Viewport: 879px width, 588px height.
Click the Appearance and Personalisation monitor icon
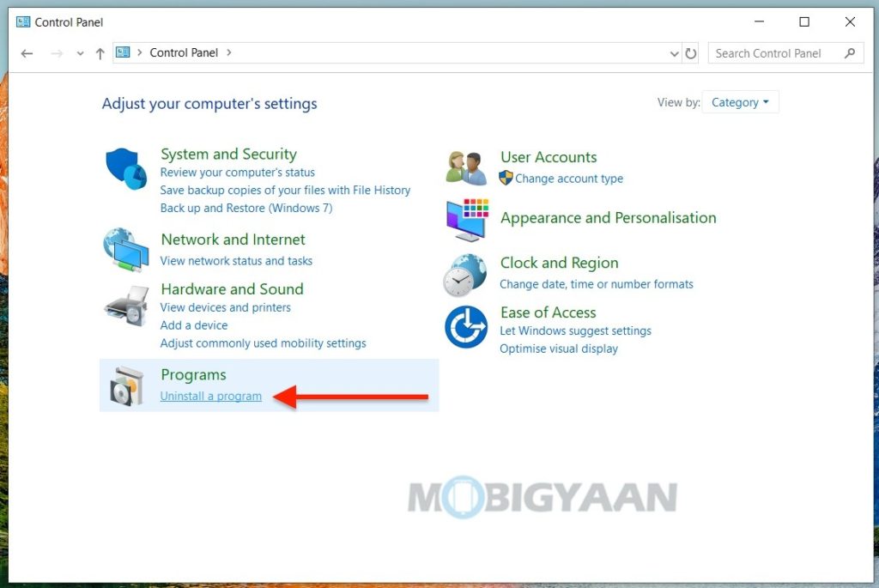point(465,221)
